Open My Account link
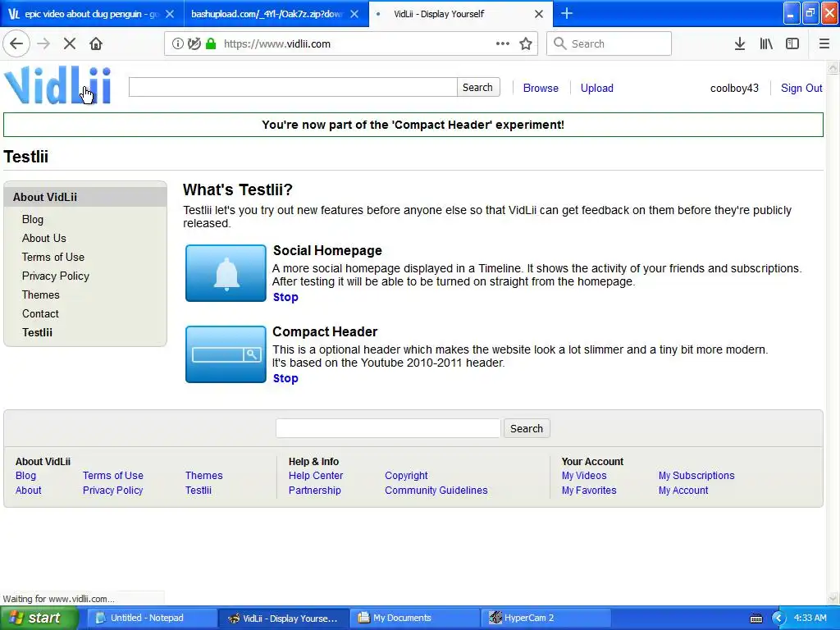840x630 pixels. pyautogui.click(x=683, y=490)
